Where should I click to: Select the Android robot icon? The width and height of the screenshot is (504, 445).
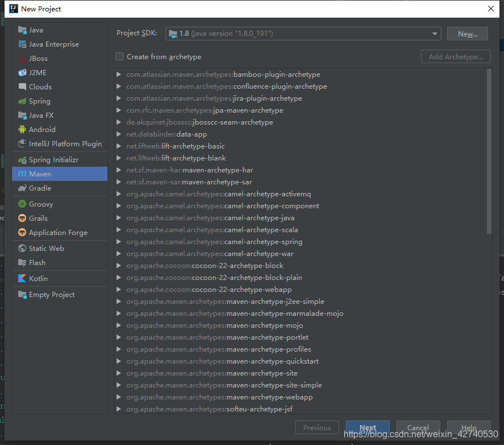[x=22, y=129]
